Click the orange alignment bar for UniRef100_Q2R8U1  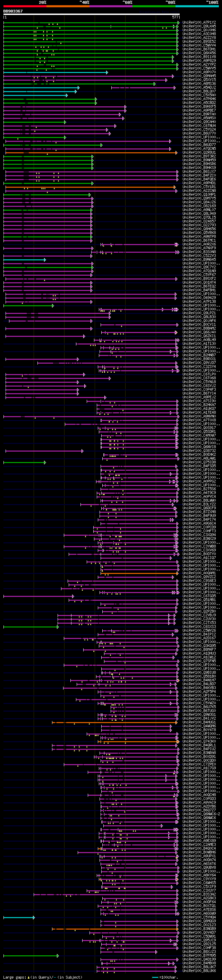click(x=92, y=153)
